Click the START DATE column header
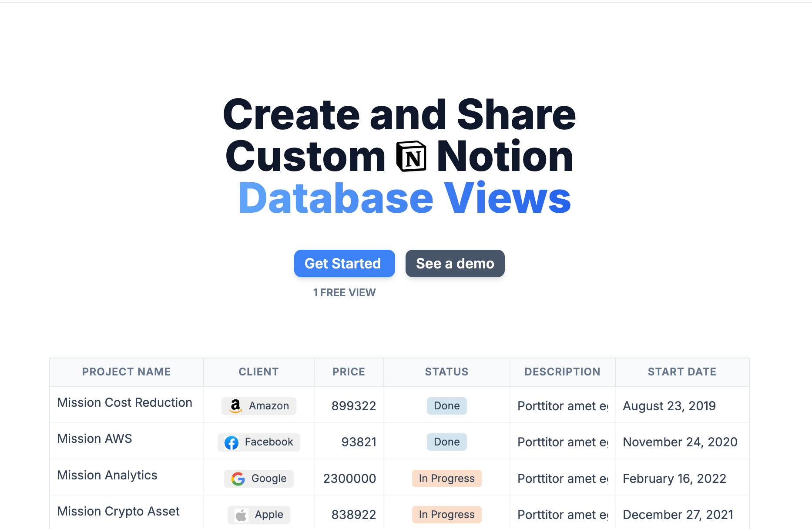Viewport: 812px width, 529px height. (x=682, y=372)
